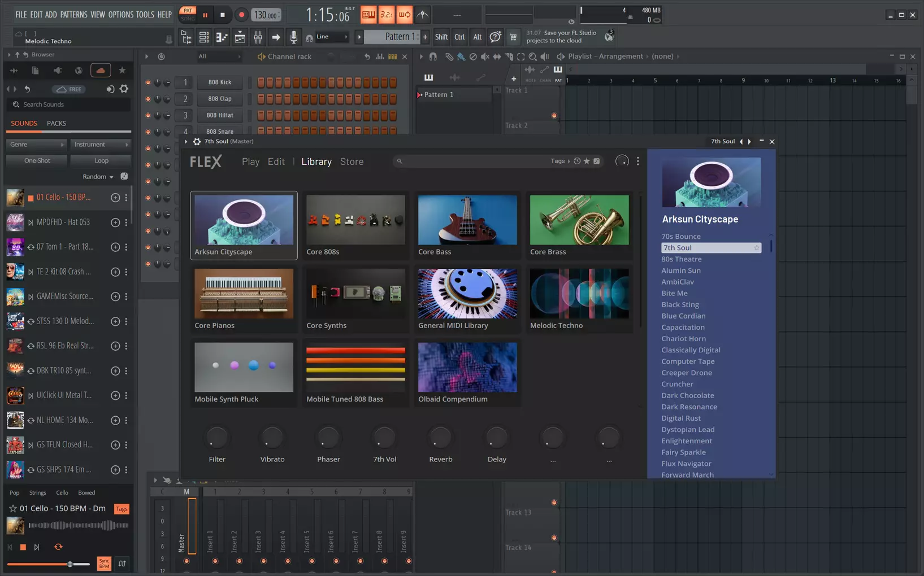Viewport: 924px width, 576px height.
Task: Open the Mixer view toolbar icon
Action: (258, 37)
